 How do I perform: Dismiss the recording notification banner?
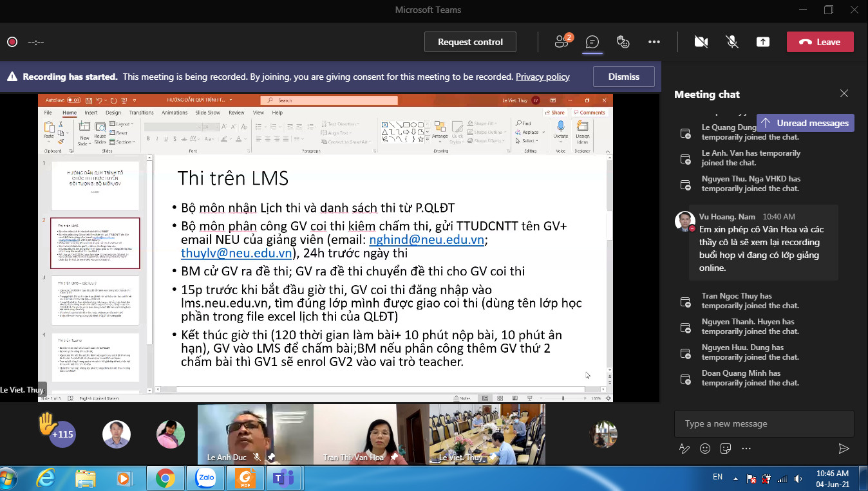tap(623, 77)
